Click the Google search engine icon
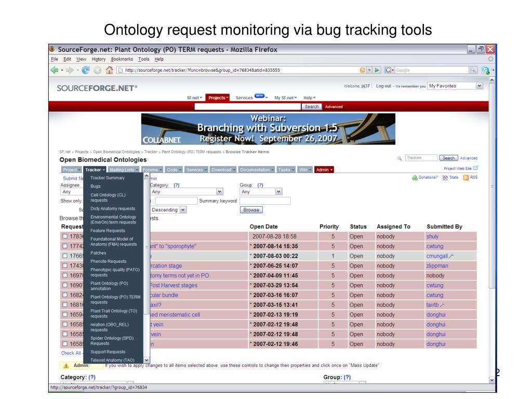The width and height of the screenshot is (532, 399). click(x=388, y=70)
